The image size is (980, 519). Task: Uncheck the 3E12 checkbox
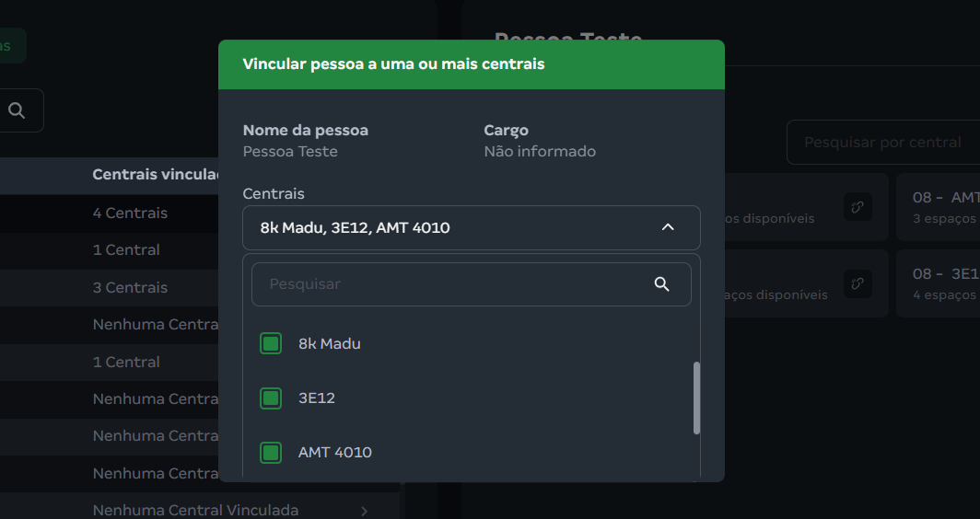coord(271,398)
